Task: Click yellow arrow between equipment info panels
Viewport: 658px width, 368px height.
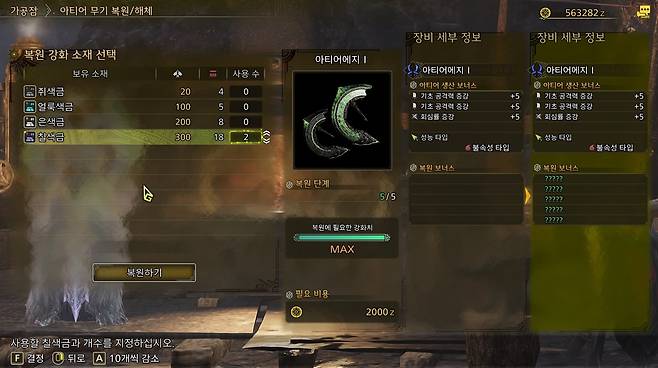Action: 527,196
